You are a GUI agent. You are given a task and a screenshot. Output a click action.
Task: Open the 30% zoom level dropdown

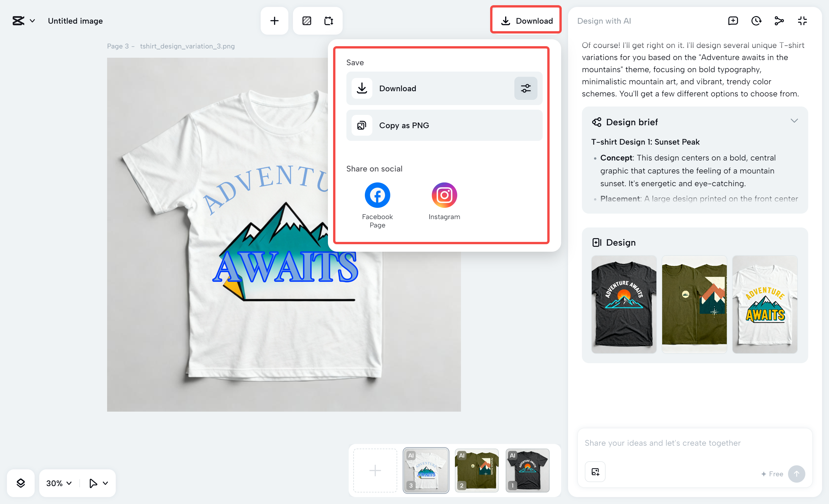click(59, 483)
